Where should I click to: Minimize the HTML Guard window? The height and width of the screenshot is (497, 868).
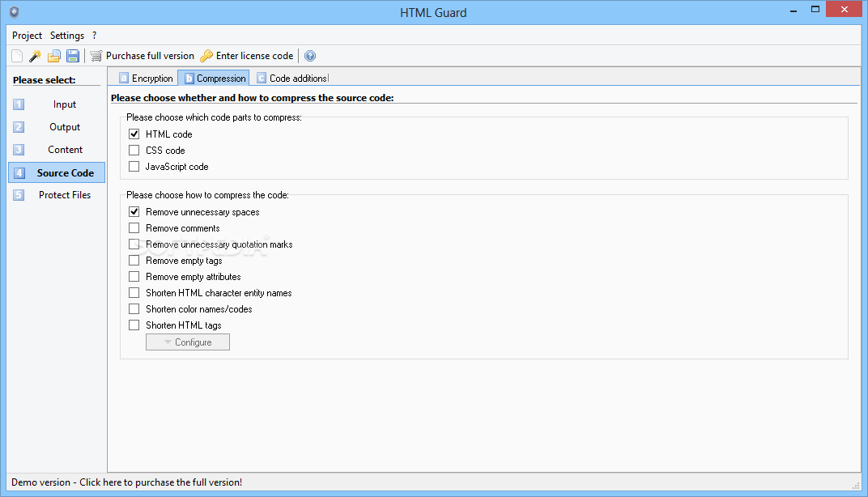794,10
